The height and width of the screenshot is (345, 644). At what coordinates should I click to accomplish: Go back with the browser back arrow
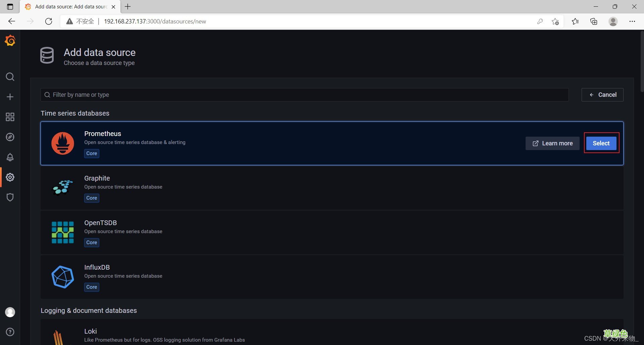[12, 21]
